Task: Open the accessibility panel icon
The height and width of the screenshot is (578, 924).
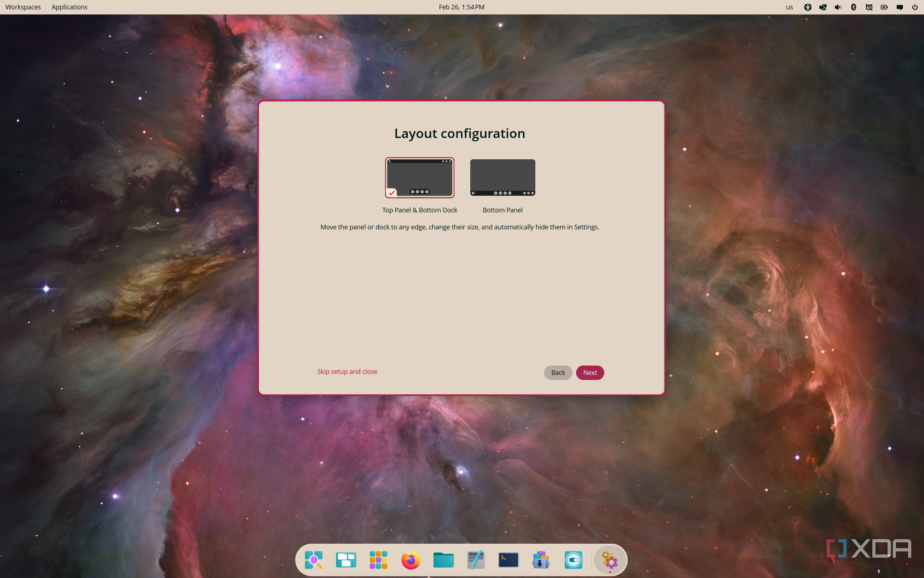Action: coord(807,7)
